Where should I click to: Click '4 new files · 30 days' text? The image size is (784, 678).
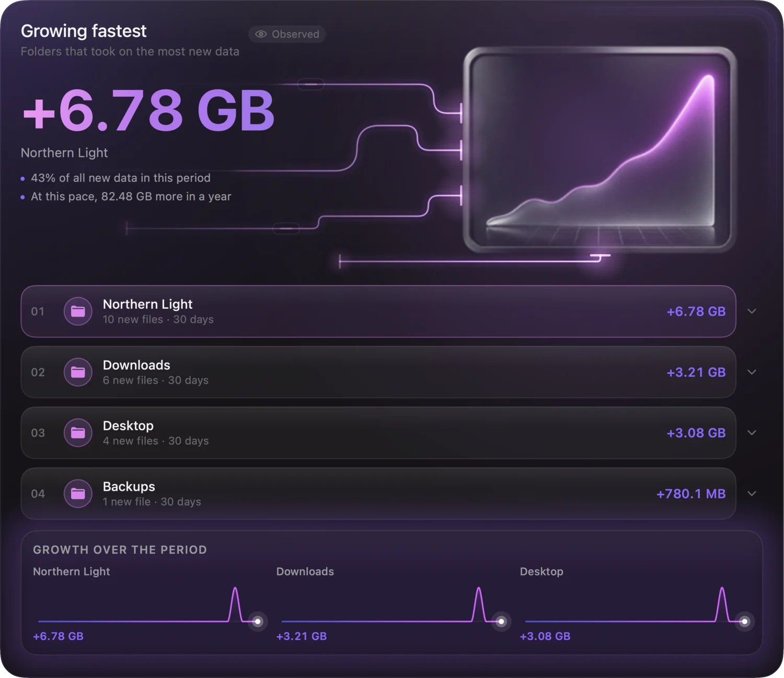point(156,441)
